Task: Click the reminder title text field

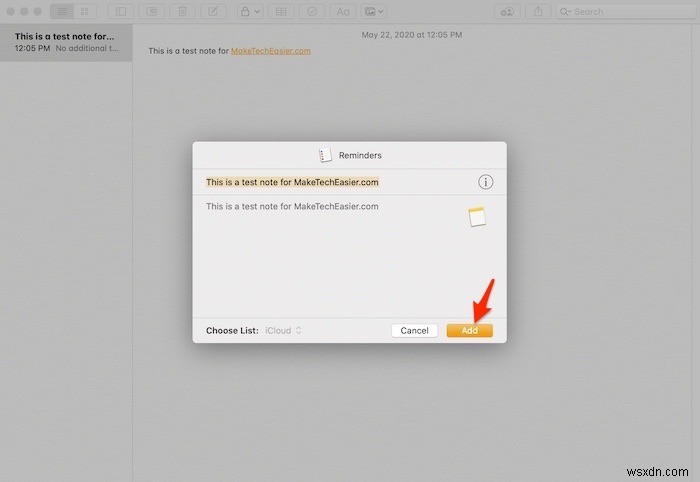Action: [292, 182]
